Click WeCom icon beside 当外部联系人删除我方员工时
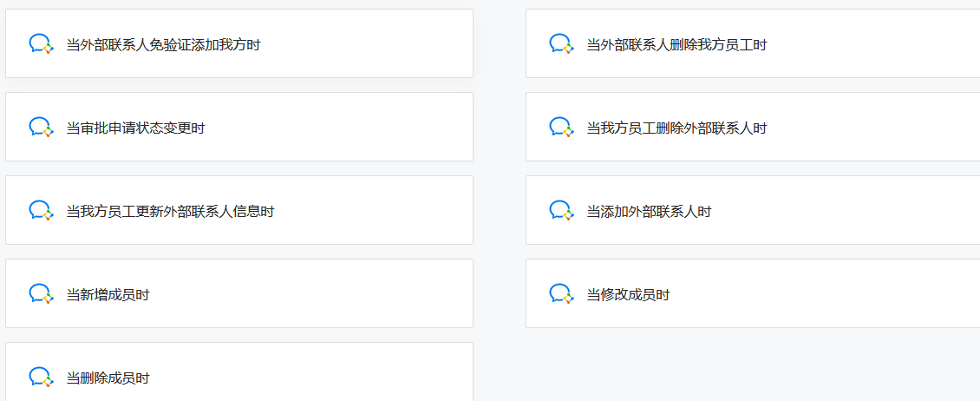Screen dimensions: 980x401 [x=561, y=43]
